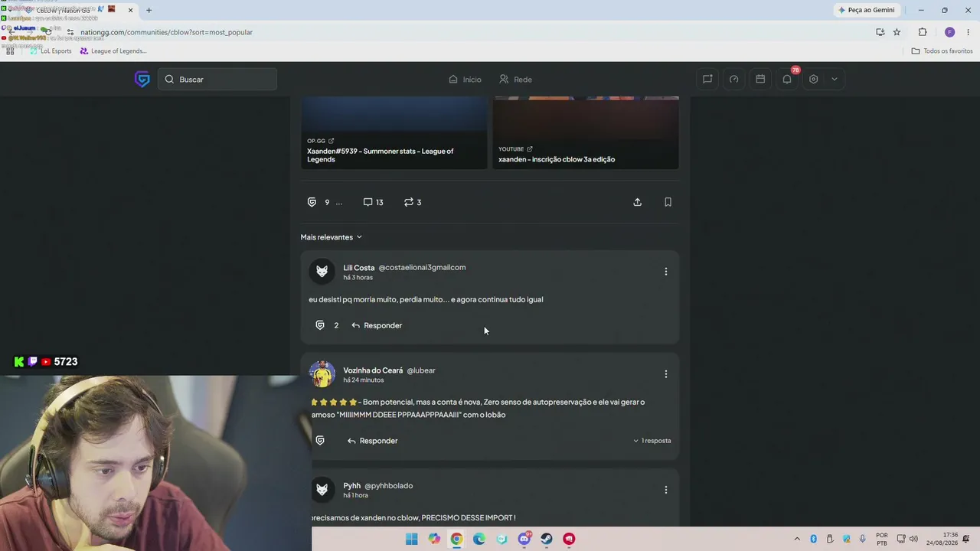
Task: Open the microphone tray icon
Action: pos(863,539)
